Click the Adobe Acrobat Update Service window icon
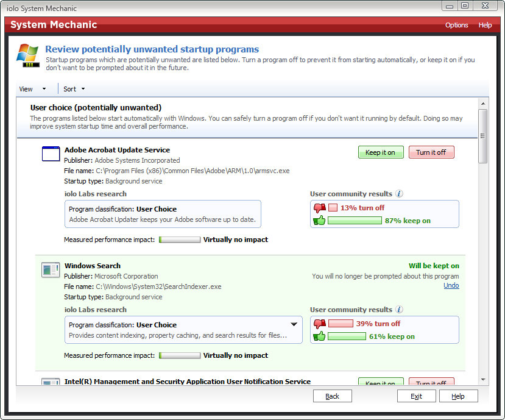 click(51, 154)
